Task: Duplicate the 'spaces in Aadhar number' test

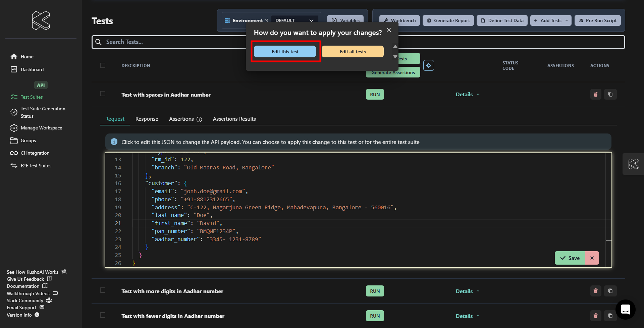Action: click(x=610, y=95)
